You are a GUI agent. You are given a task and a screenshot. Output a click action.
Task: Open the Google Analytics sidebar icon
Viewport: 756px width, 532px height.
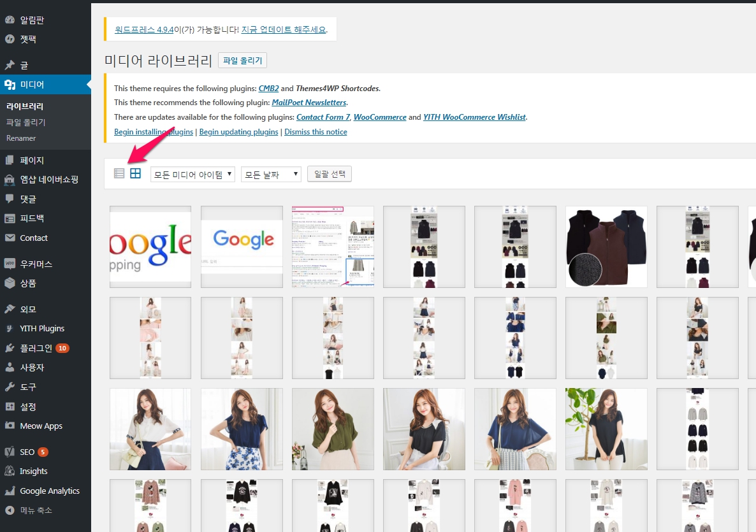click(x=10, y=491)
